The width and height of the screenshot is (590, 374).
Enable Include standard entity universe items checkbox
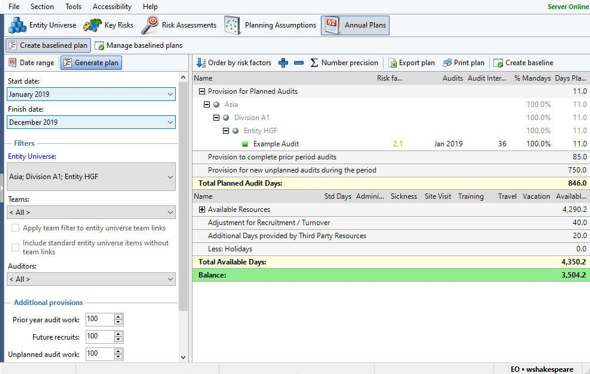[15, 247]
